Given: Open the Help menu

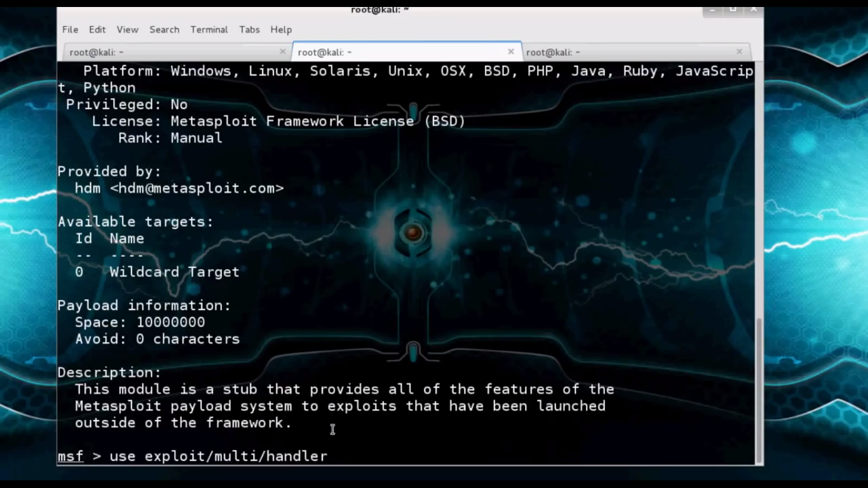Looking at the screenshot, I should (281, 29).
